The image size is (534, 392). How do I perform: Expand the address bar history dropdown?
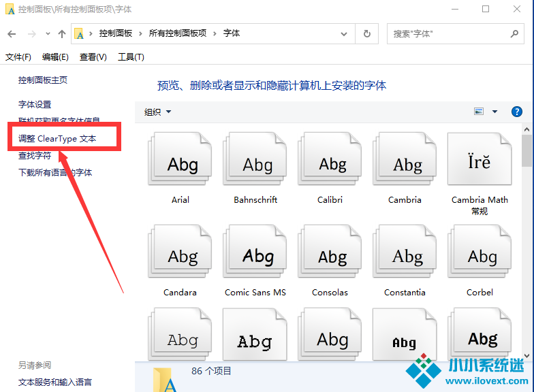[x=344, y=34]
